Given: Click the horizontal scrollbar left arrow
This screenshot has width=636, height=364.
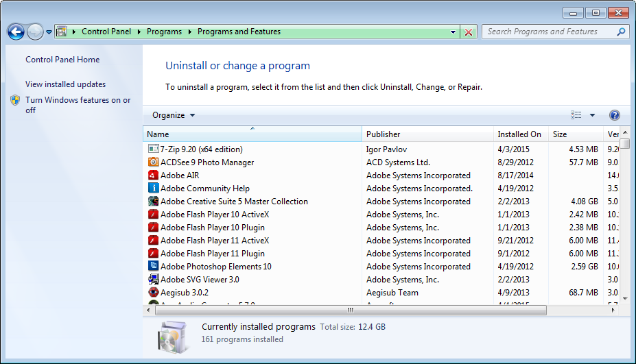Looking at the screenshot, I should [148, 310].
